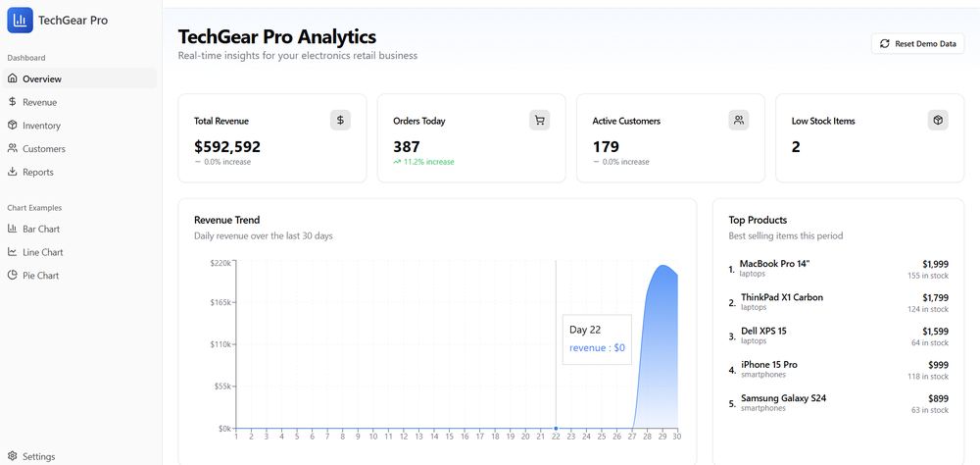The height and width of the screenshot is (465, 980).
Task: Click the $999 iPhone price
Action: 938,365
